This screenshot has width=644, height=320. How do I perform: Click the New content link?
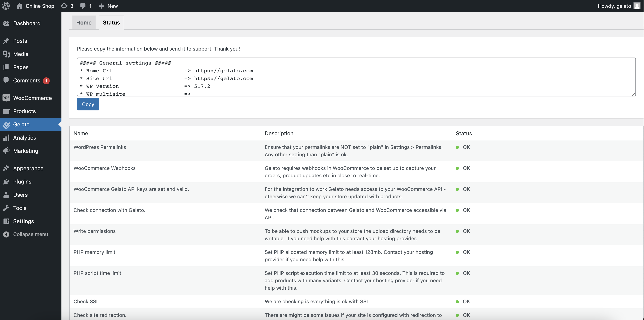113,6
